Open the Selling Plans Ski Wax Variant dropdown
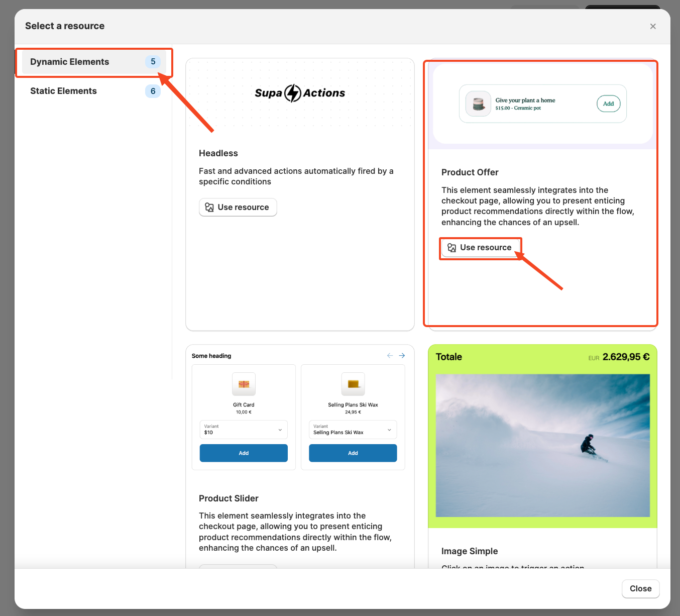The image size is (680, 616). pos(353,430)
